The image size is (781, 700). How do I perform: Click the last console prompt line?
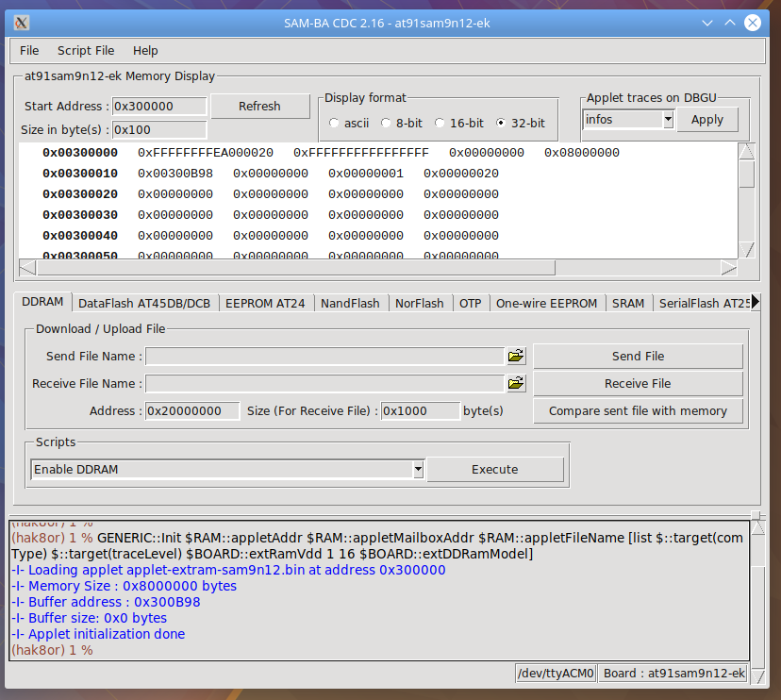pos(52,650)
